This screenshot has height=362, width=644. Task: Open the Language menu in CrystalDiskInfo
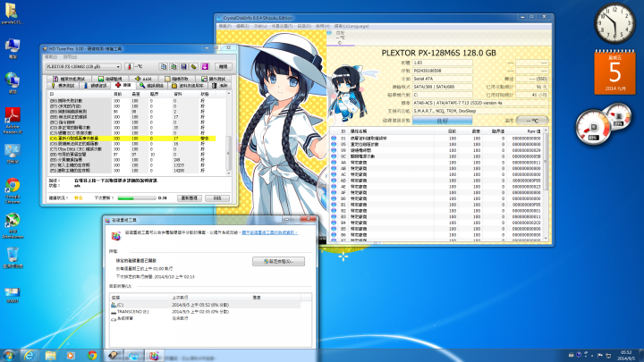[352, 26]
